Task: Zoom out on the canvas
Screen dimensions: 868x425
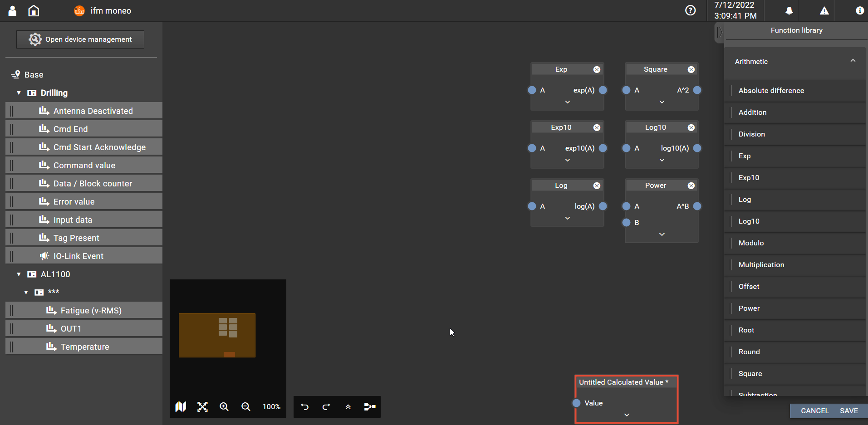Action: [x=246, y=407]
